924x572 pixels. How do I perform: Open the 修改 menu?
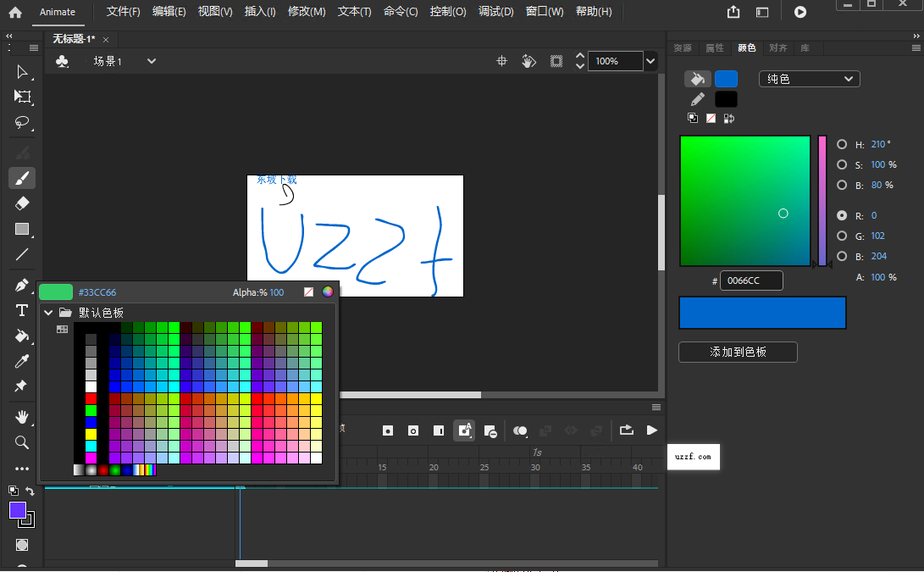(x=307, y=12)
